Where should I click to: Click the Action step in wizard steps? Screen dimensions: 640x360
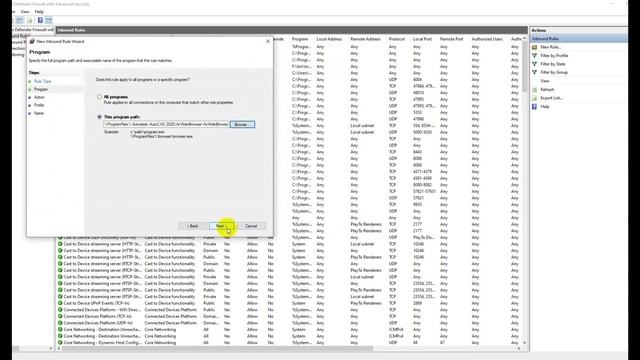tap(39, 97)
